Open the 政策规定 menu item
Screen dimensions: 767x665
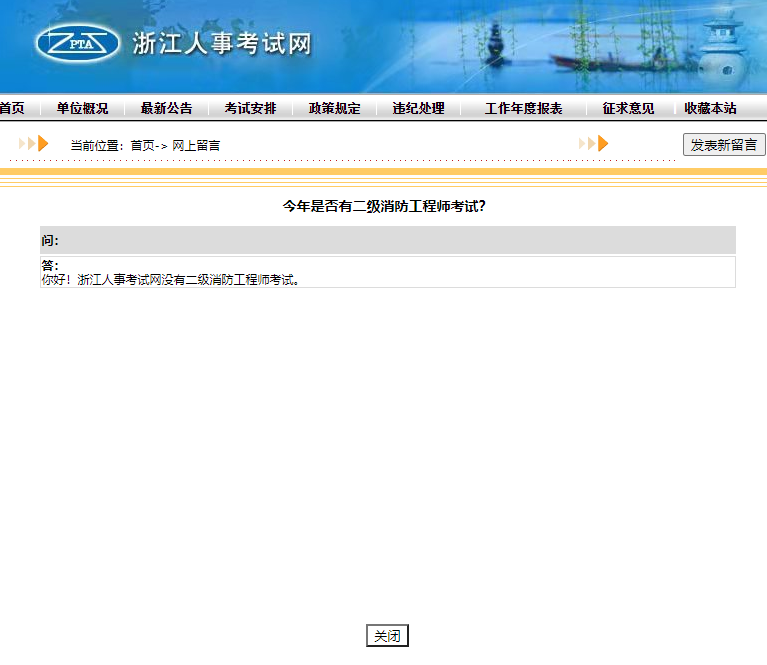334,108
